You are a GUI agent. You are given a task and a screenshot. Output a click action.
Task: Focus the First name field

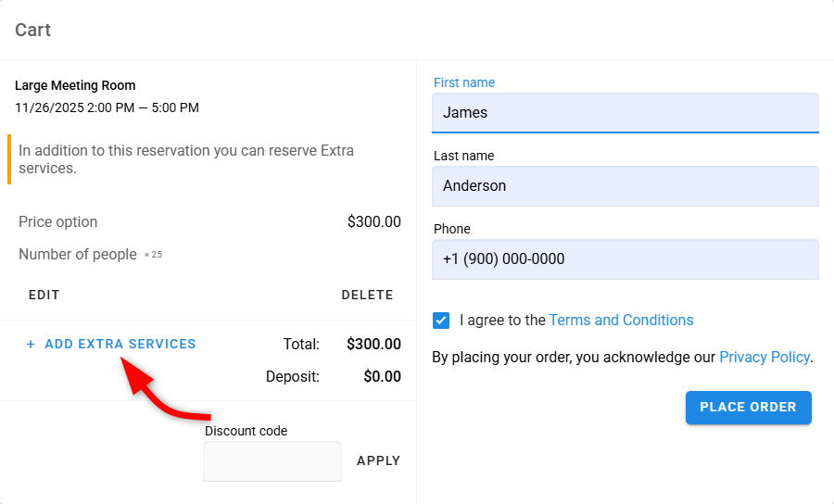coord(625,113)
